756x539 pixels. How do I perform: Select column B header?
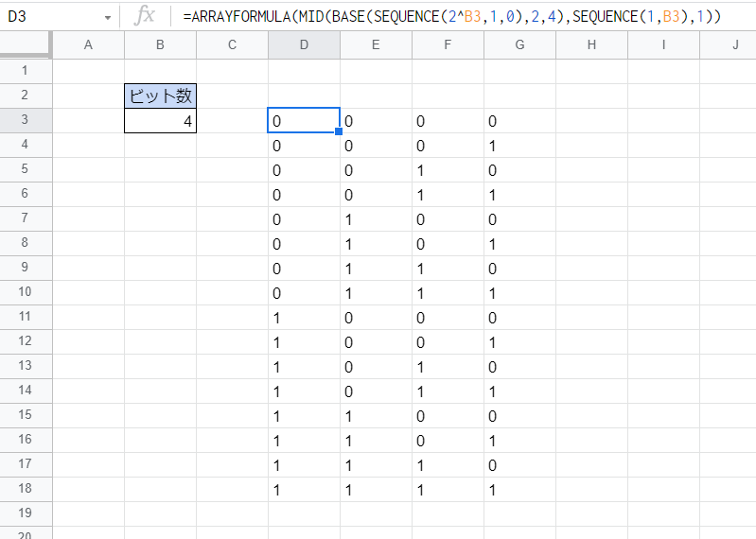160,45
